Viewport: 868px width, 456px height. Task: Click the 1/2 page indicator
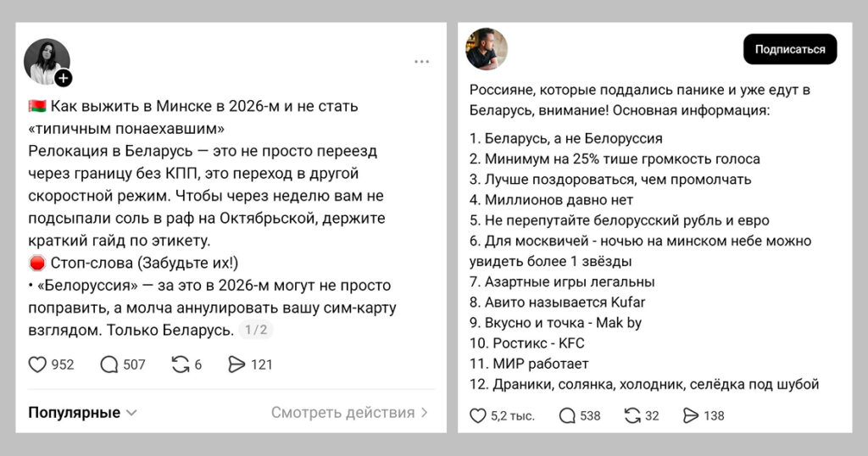[x=257, y=331]
